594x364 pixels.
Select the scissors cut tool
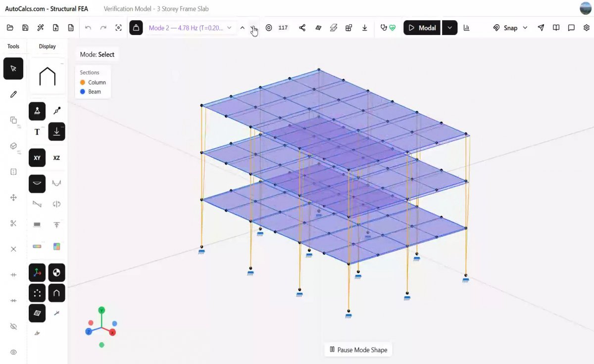tap(13, 223)
